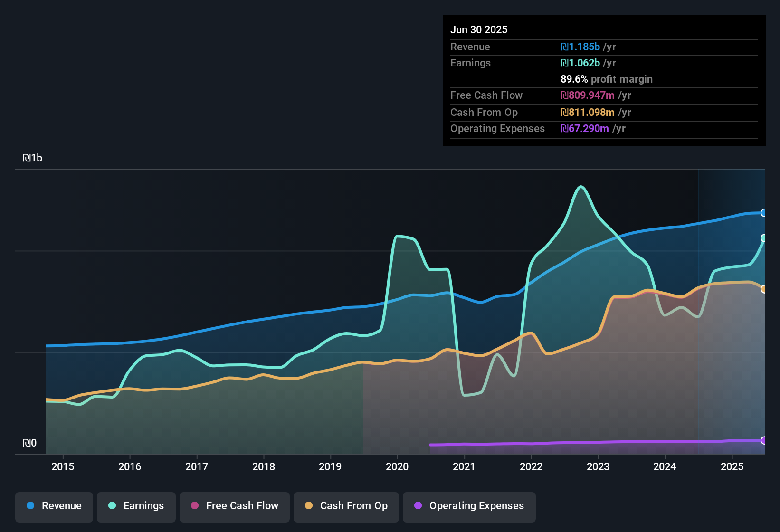Click the 2015 label on the time axis
The width and height of the screenshot is (780, 532).
63,467
